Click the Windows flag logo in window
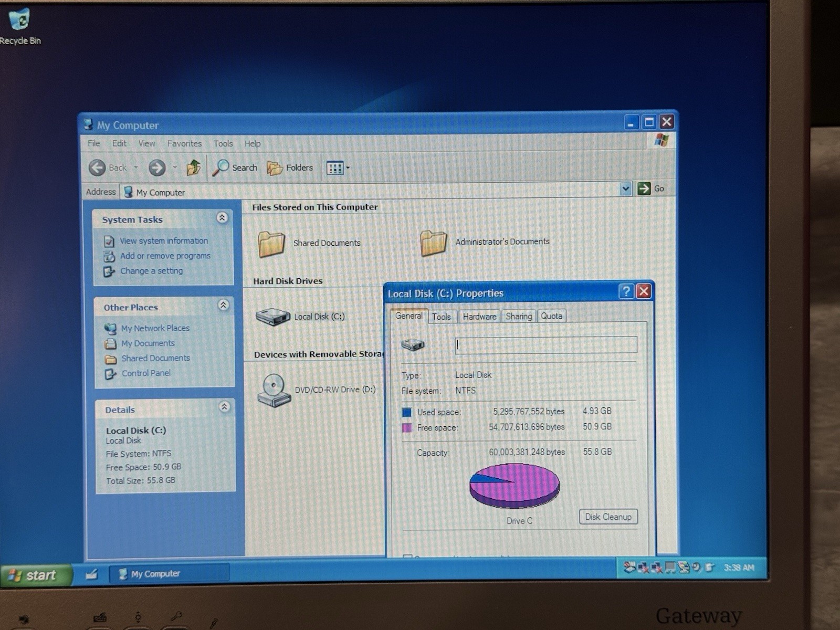The width and height of the screenshot is (840, 630). click(661, 140)
